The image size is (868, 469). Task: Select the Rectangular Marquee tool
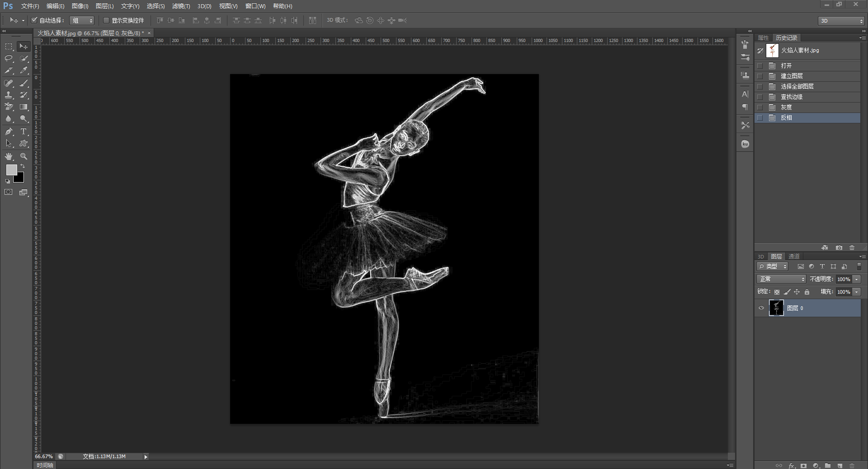point(9,46)
